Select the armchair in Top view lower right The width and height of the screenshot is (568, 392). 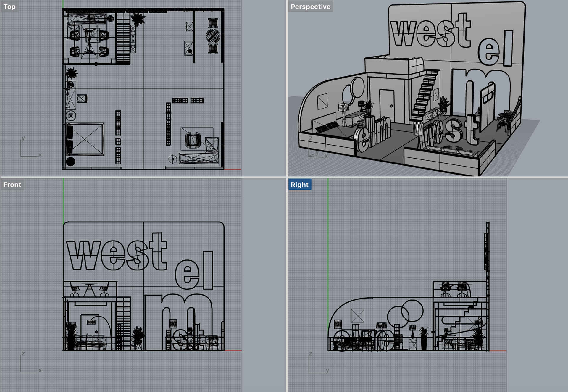[x=193, y=140]
